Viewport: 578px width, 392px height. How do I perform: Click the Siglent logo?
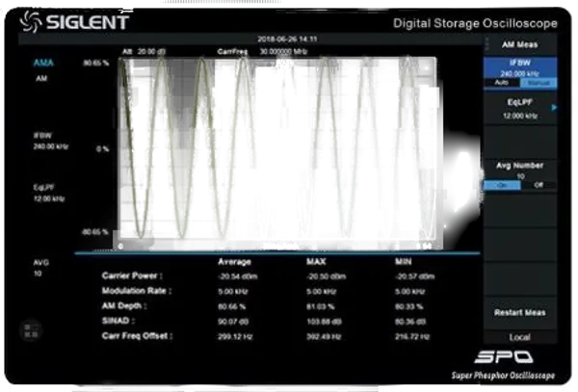click(75, 21)
